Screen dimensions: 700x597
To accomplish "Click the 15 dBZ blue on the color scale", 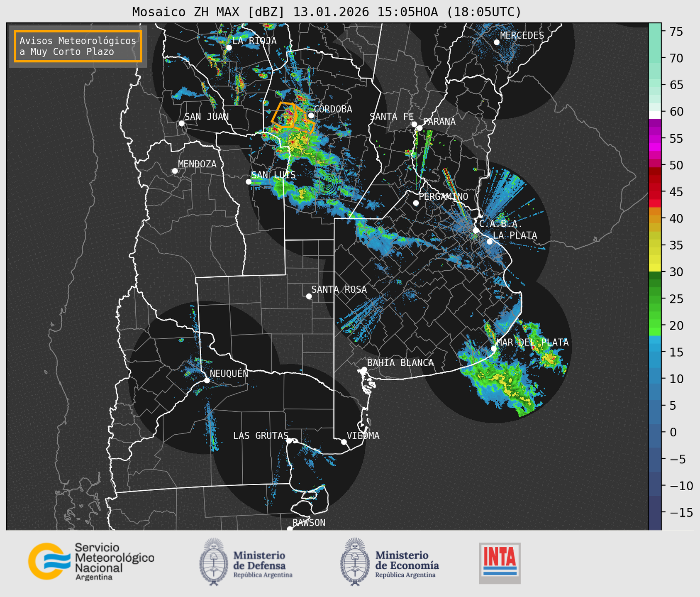I will tap(655, 352).
